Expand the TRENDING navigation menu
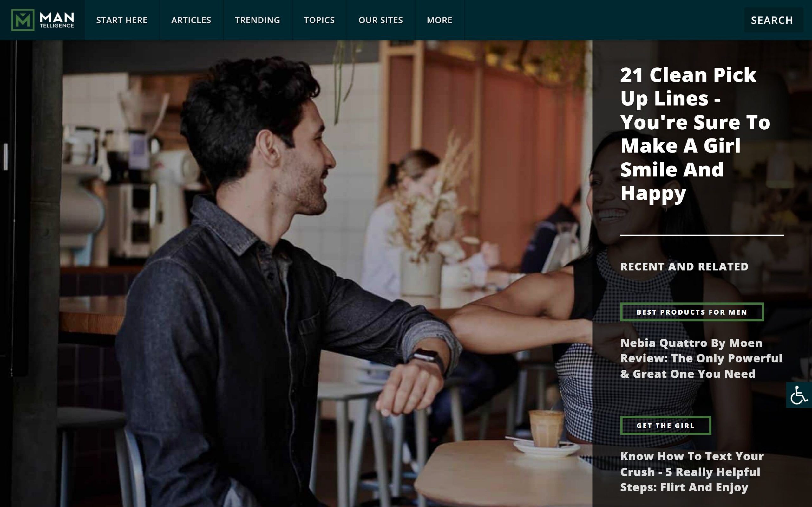The height and width of the screenshot is (507, 812). coord(257,20)
